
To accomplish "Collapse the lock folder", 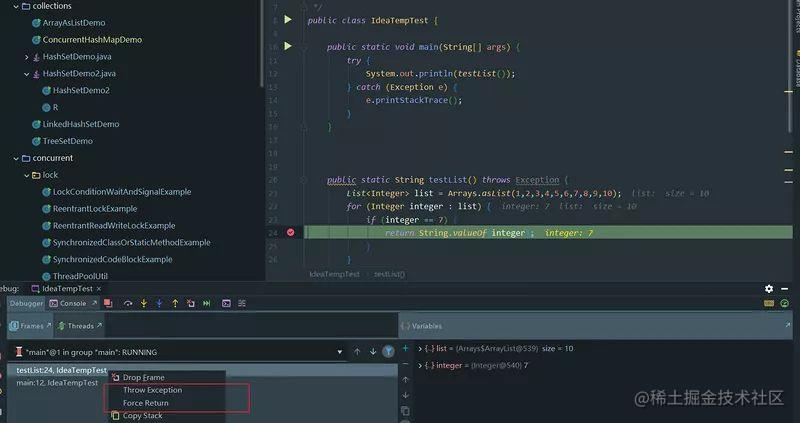I will point(27,176).
